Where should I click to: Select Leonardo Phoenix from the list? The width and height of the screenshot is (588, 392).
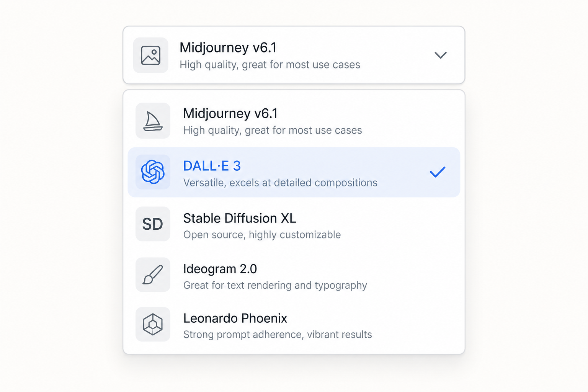click(x=294, y=325)
